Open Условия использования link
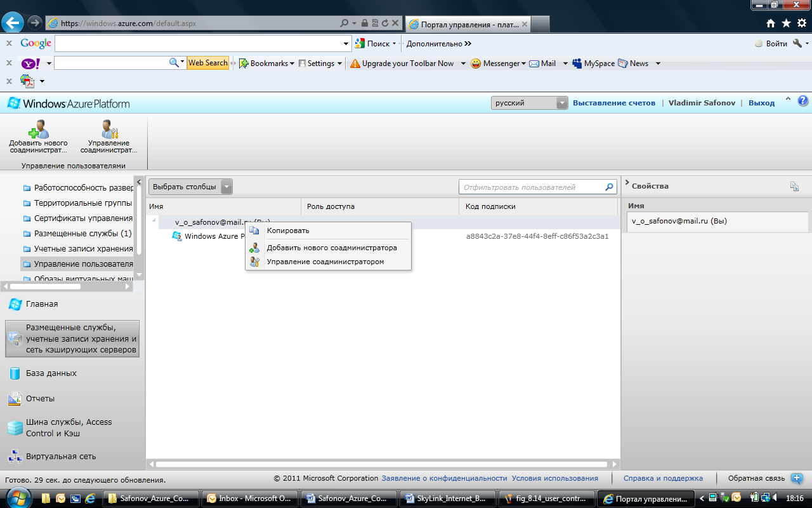This screenshot has height=508, width=812. point(555,478)
